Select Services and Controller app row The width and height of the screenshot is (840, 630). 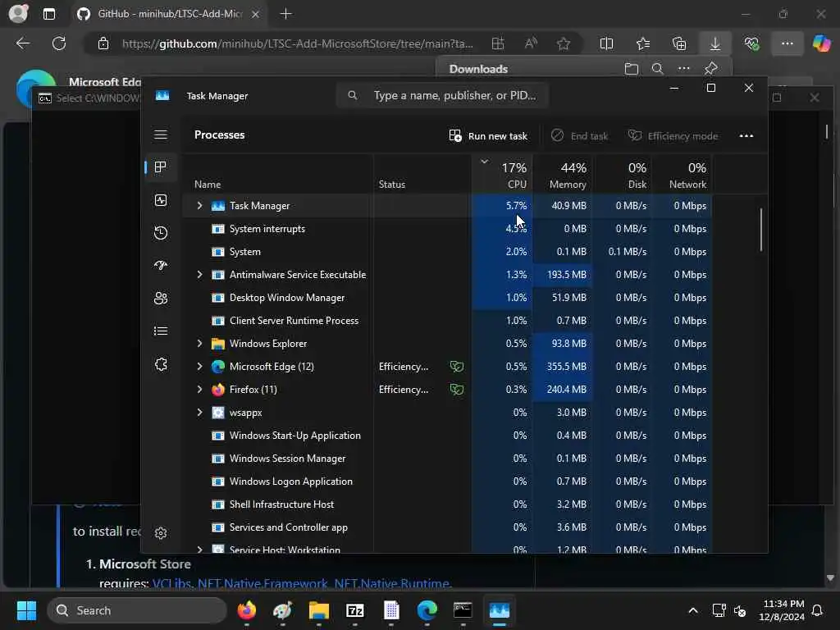tap(447, 527)
